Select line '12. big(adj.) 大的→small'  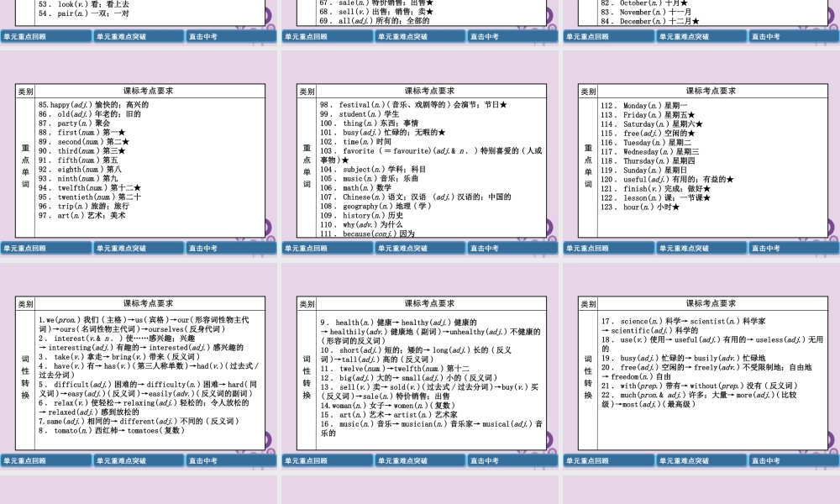click(x=409, y=378)
